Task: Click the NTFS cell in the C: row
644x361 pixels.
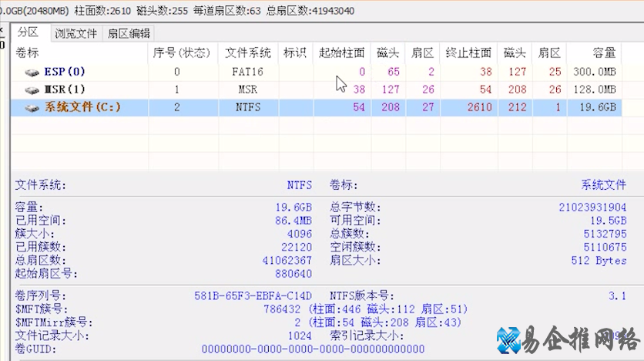Action: (x=247, y=107)
